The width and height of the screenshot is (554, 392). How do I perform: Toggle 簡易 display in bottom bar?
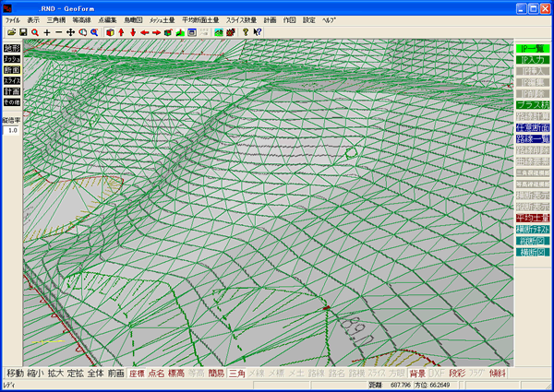click(x=216, y=374)
